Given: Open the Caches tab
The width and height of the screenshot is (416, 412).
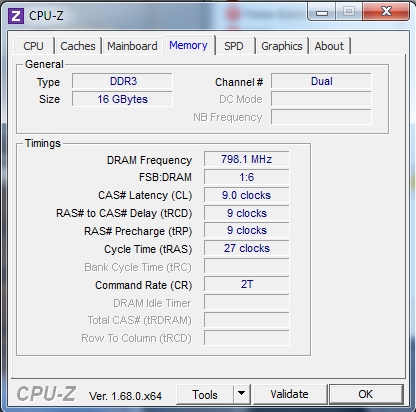Looking at the screenshot, I should point(78,46).
